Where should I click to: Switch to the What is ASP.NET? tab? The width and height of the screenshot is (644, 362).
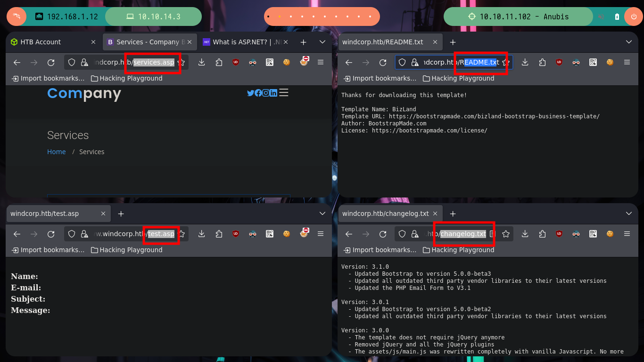tap(244, 42)
